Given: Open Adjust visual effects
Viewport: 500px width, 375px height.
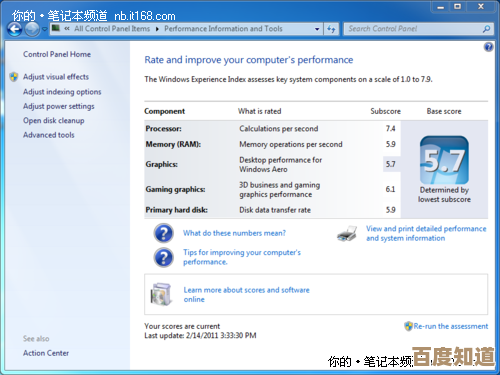Looking at the screenshot, I should click(x=56, y=77).
